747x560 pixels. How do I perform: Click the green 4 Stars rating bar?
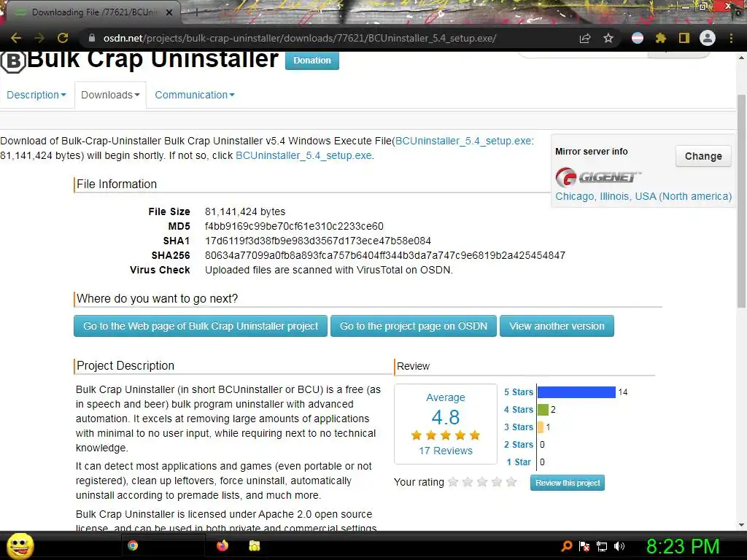pyautogui.click(x=543, y=410)
